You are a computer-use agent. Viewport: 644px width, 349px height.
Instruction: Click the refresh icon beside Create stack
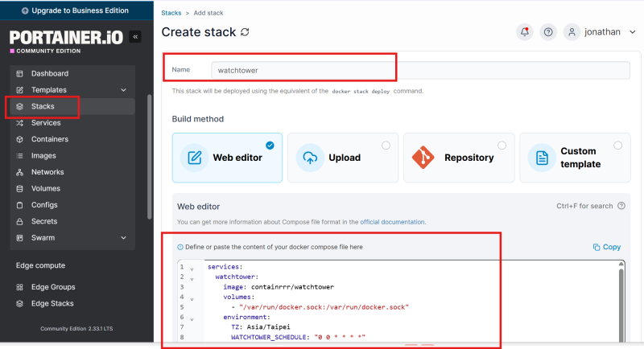point(245,32)
